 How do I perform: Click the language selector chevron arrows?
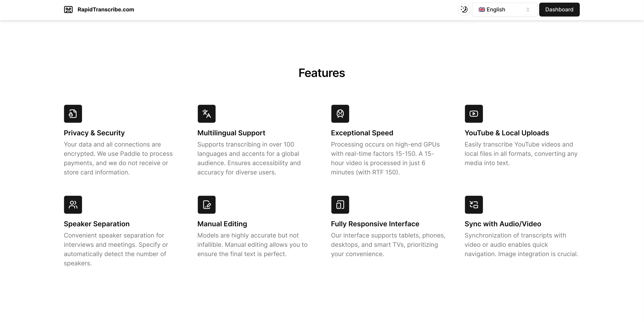click(528, 9)
